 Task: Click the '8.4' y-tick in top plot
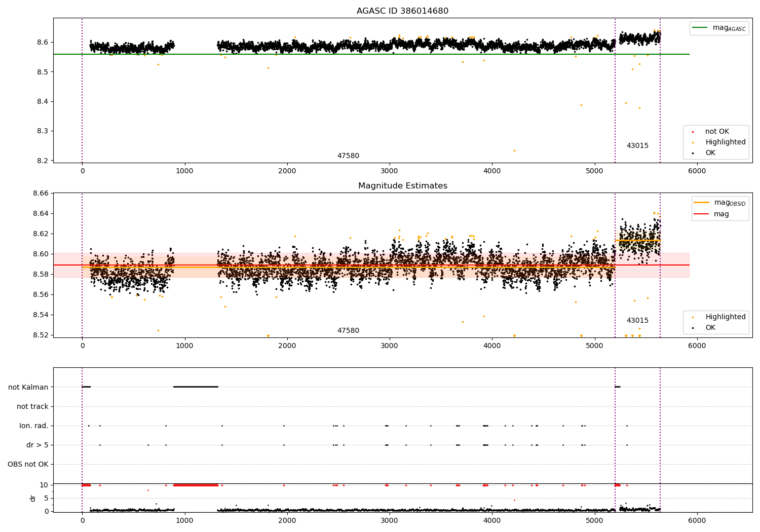point(43,102)
